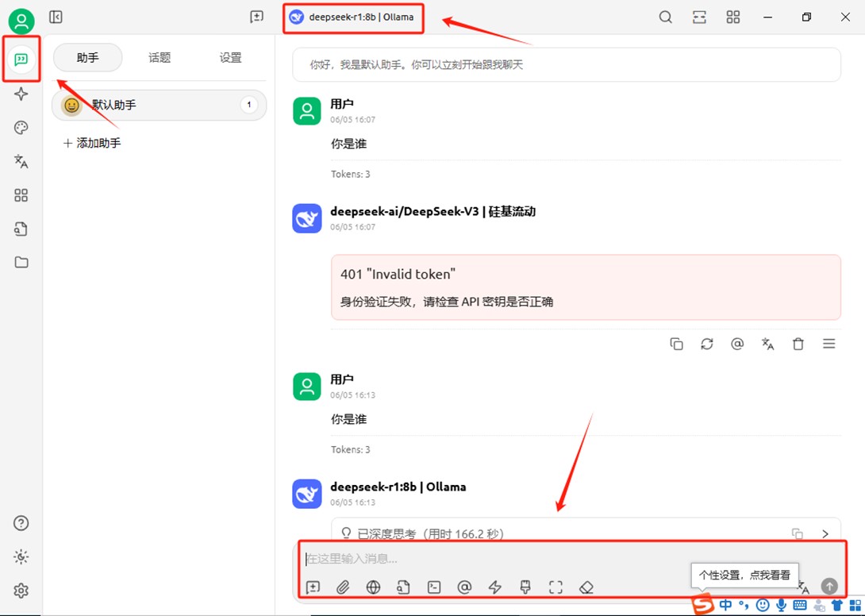Click the Sogou logo on IME bar
This screenshot has width=865, height=616.
pyautogui.click(x=702, y=605)
